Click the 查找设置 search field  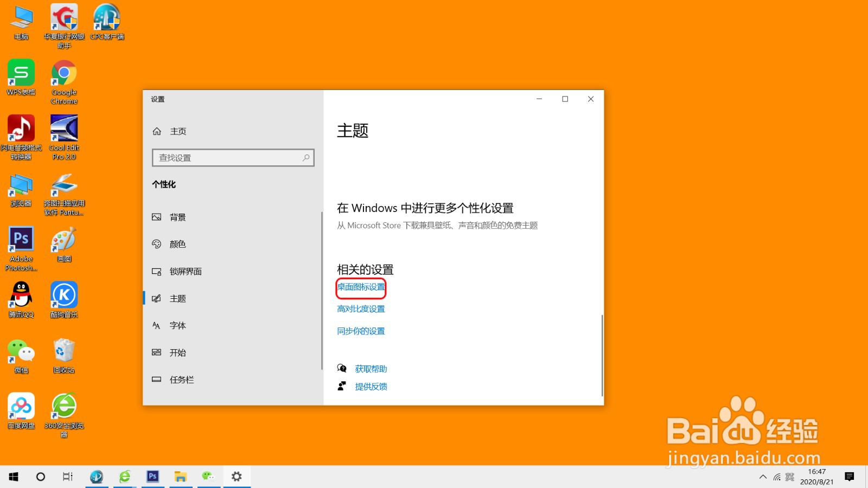[x=233, y=157]
